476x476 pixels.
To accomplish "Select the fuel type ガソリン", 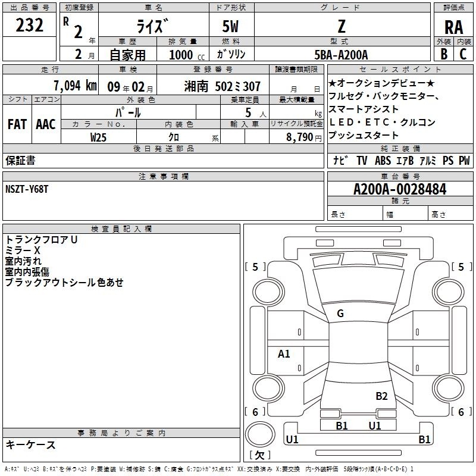I will (x=231, y=54).
